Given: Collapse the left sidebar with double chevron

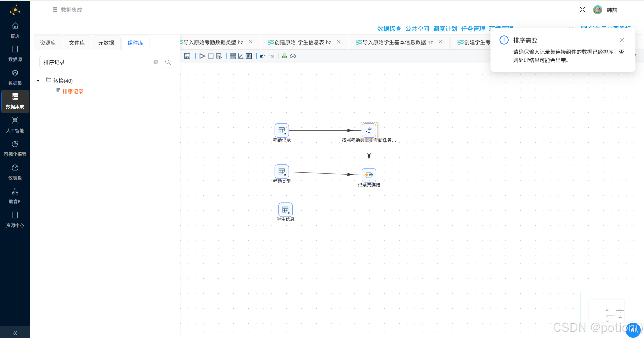Looking at the screenshot, I should (15, 333).
